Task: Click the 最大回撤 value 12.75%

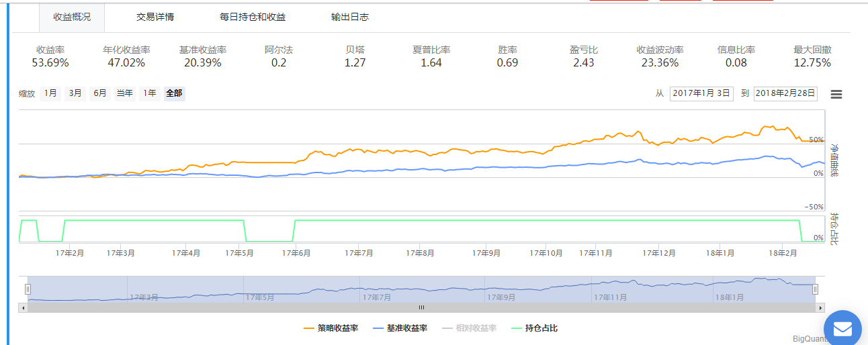Action: [x=812, y=62]
